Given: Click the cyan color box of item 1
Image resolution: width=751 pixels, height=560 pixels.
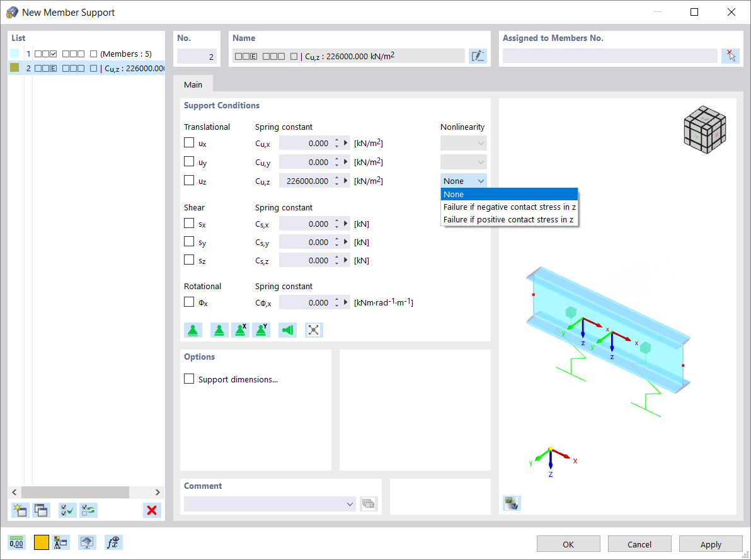Looking at the screenshot, I should [14, 53].
